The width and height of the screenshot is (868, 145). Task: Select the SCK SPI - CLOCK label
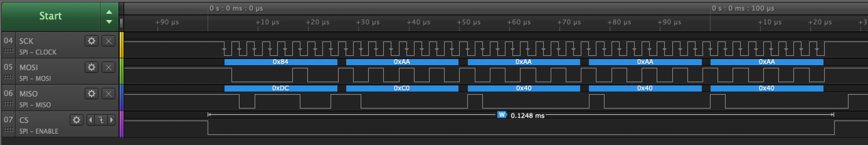(x=38, y=52)
